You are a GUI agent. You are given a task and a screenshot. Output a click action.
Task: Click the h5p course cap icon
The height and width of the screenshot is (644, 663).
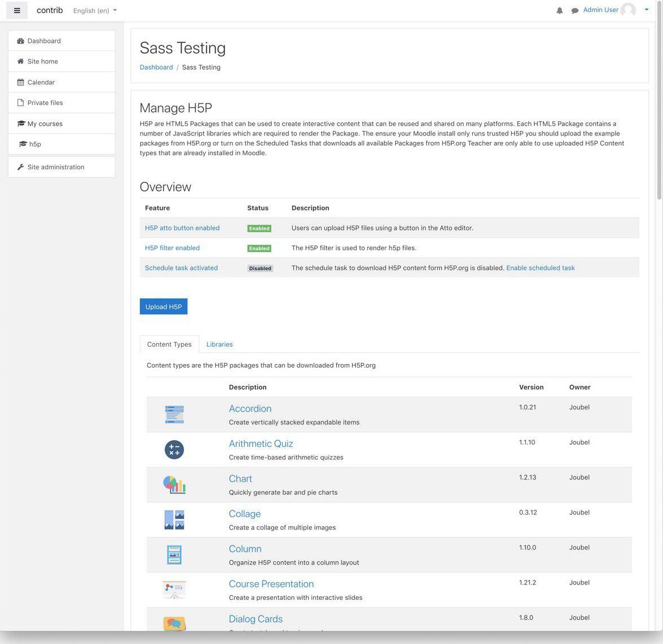point(23,144)
